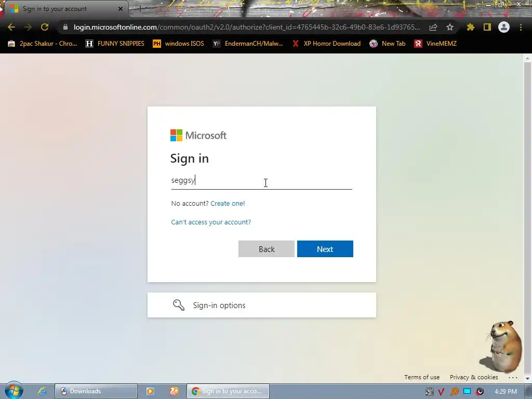Click the first gray system tray icon
Image resolution: width=532 pixels, height=399 pixels.
429,392
